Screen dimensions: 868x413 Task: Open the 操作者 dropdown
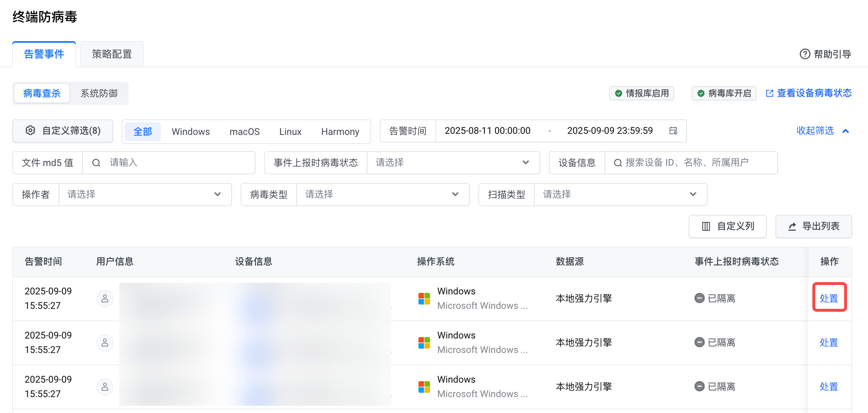click(x=145, y=195)
